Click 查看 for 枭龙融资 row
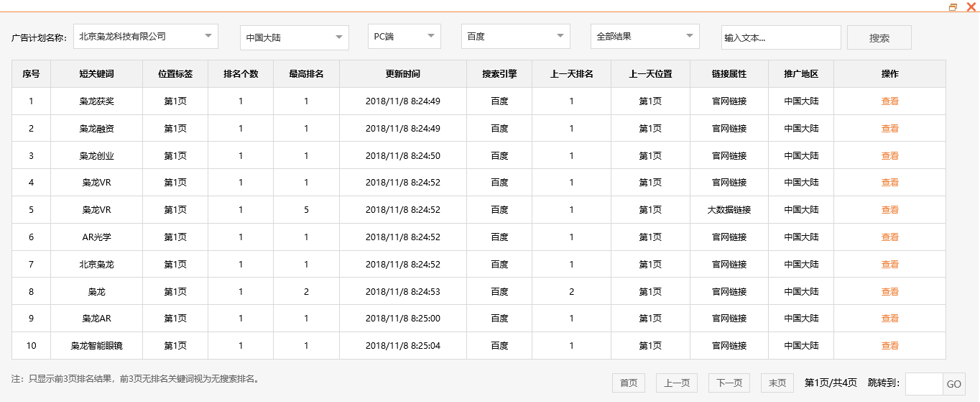Image resolution: width=980 pixels, height=402 pixels. point(890,129)
